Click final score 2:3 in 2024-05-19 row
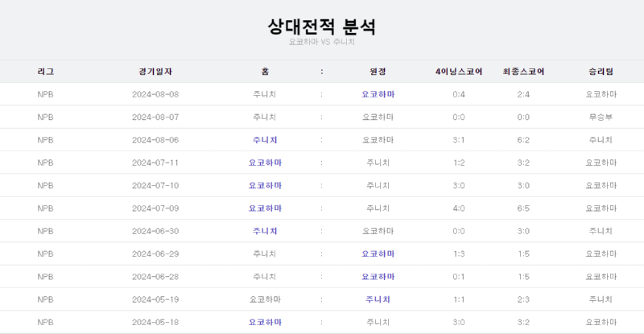Image resolution: width=644 pixels, height=334 pixels. 523,299
